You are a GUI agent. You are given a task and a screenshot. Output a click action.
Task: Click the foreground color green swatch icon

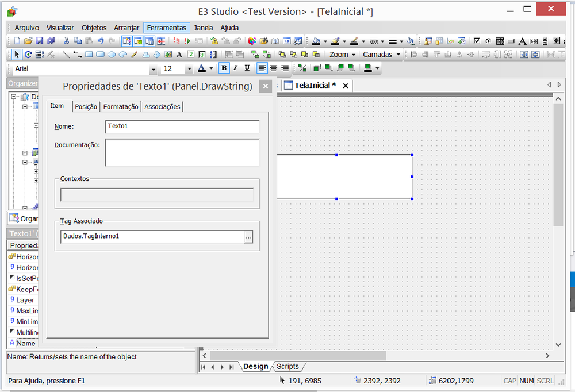pos(368,68)
